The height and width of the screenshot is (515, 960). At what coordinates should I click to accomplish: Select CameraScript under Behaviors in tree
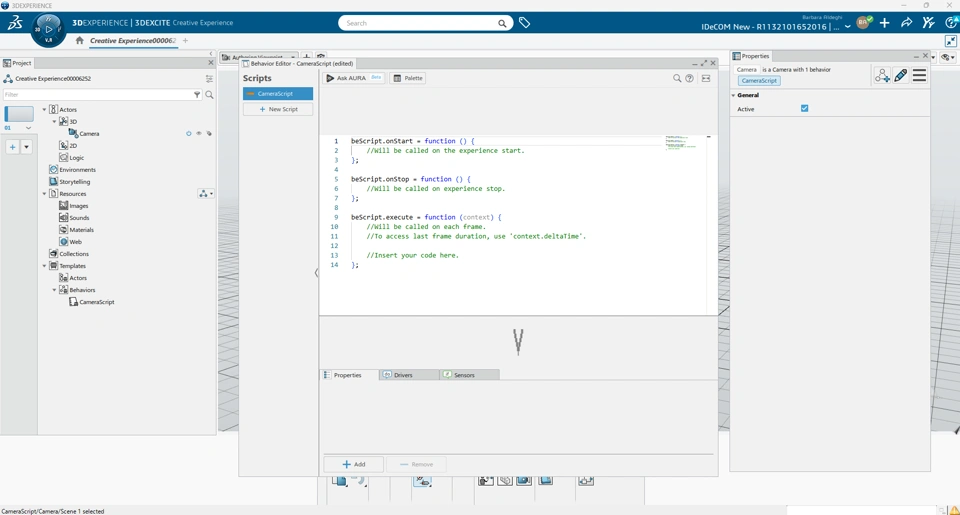pyautogui.click(x=97, y=302)
